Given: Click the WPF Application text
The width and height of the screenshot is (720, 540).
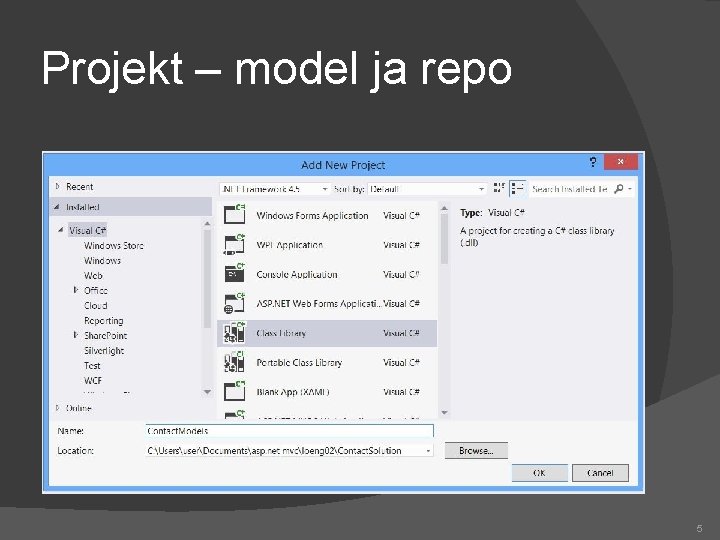Looking at the screenshot, I should 289,245.
